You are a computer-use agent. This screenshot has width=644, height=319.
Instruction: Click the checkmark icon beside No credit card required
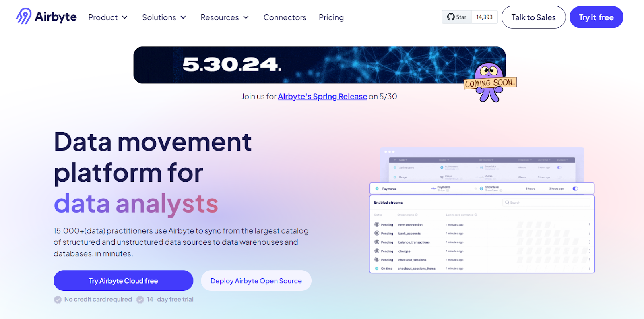[58, 300]
